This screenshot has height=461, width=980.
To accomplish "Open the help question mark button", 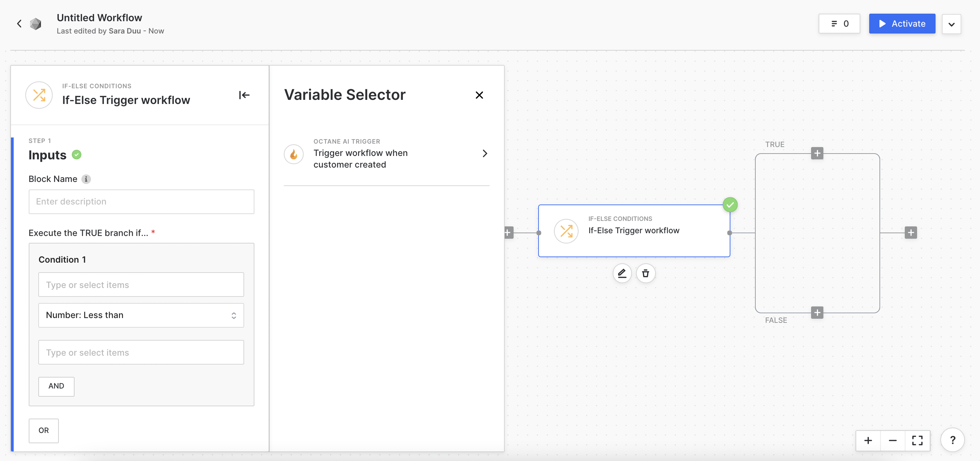I will point(952,440).
